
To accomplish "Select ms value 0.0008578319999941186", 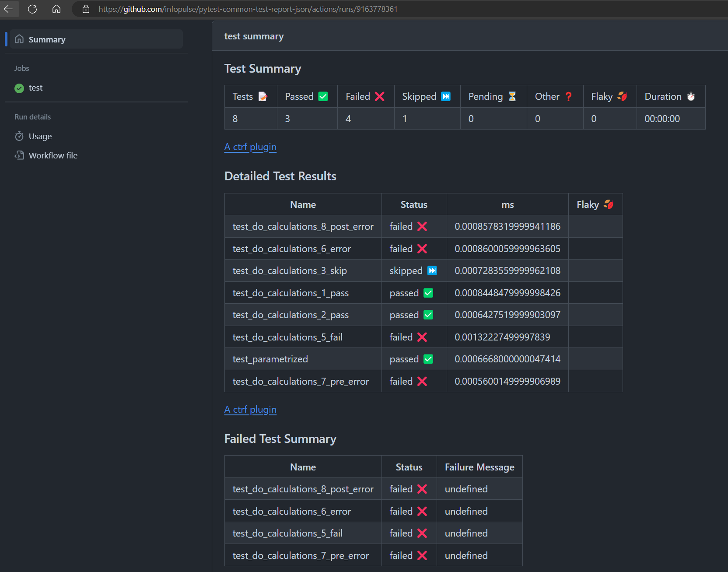I will click(507, 226).
